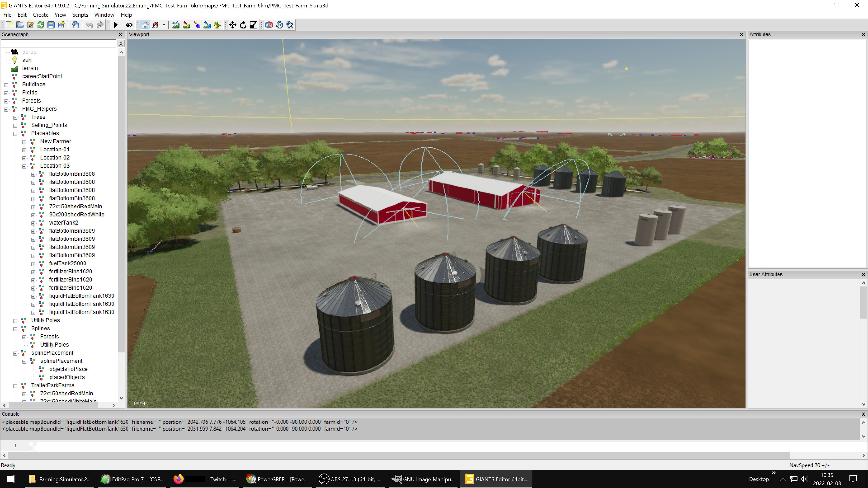868x488 pixels.
Task: Toggle the eye visibility icon in toolbar
Action: pos(129,25)
